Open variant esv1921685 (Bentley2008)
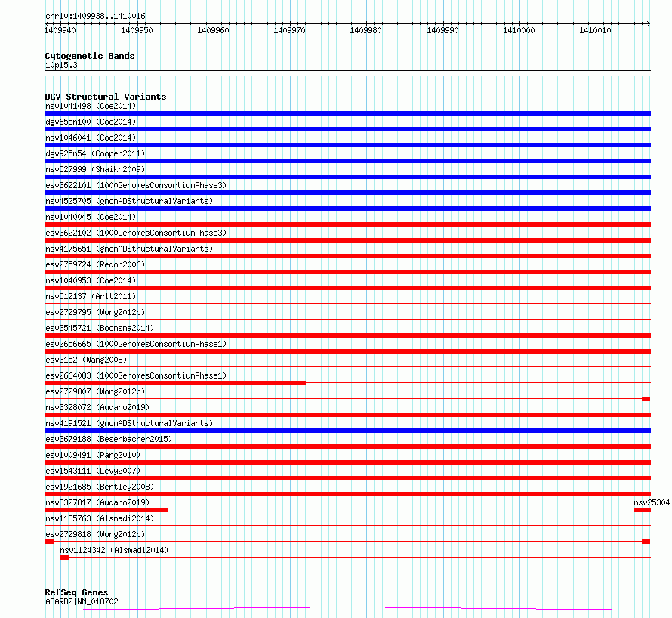This screenshot has height=618, width=672. click(x=100, y=487)
